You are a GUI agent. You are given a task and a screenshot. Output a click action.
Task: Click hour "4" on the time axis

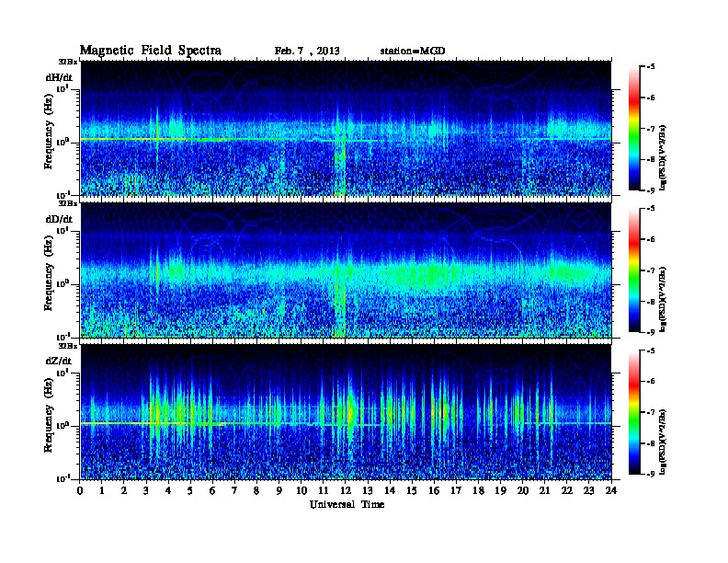click(x=168, y=491)
